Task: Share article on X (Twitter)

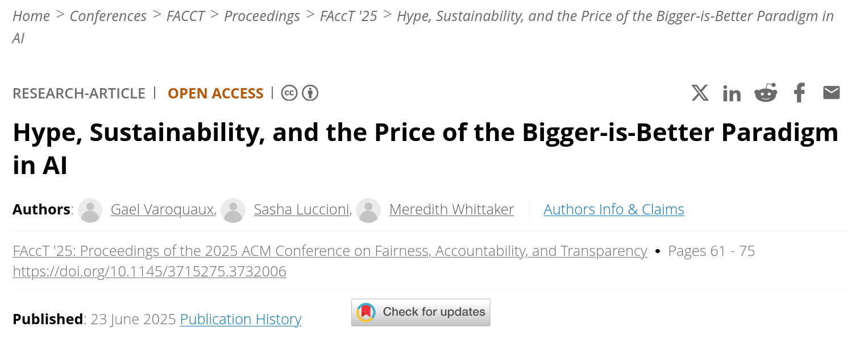Action: [x=700, y=93]
